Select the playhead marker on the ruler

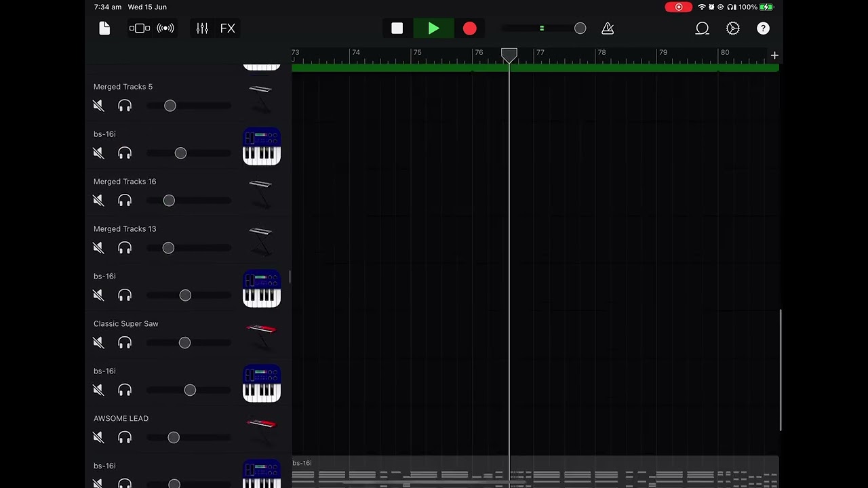point(509,55)
